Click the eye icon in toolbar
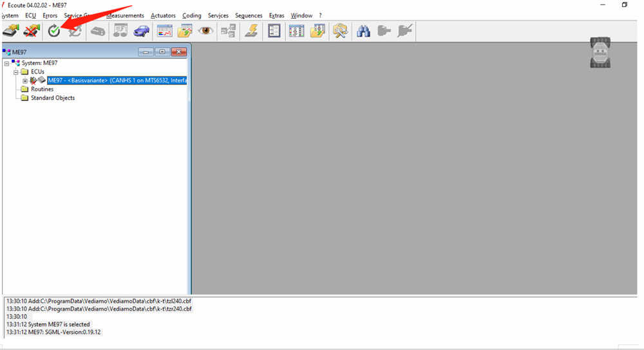This screenshot has height=350, width=644. tap(206, 30)
